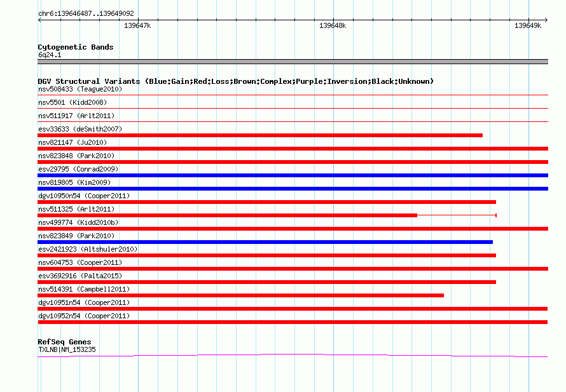Click the red esv3692916 loss bar

pos(266,282)
